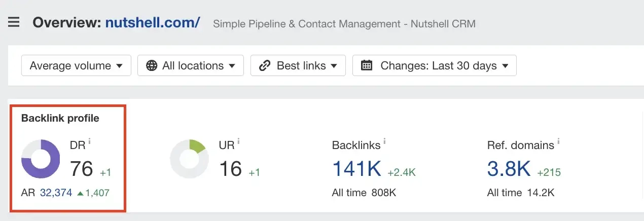Click the calendar icon in Changes filter
The image size is (644, 221).
pyautogui.click(x=367, y=66)
